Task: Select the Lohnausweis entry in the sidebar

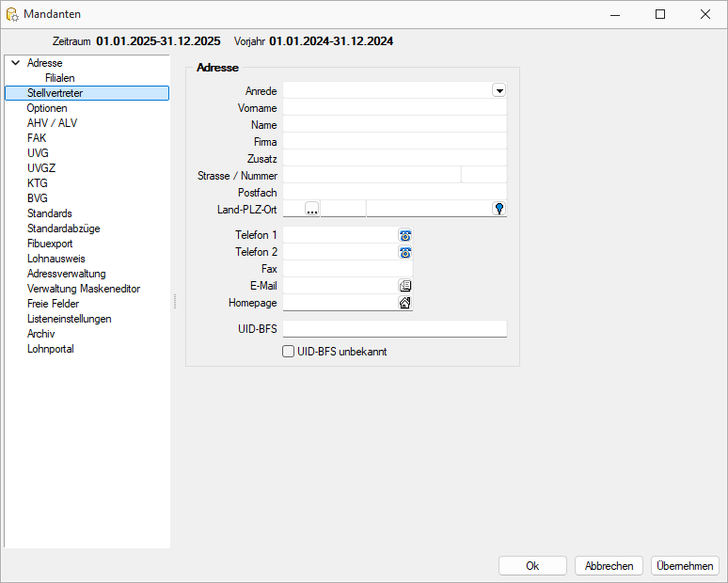Action: point(56,259)
